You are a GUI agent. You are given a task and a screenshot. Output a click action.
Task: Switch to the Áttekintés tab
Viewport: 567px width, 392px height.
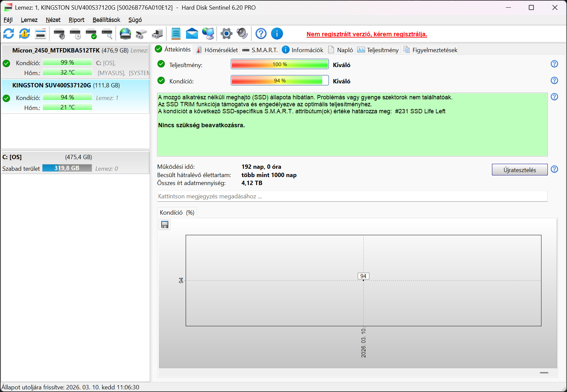[x=173, y=49]
